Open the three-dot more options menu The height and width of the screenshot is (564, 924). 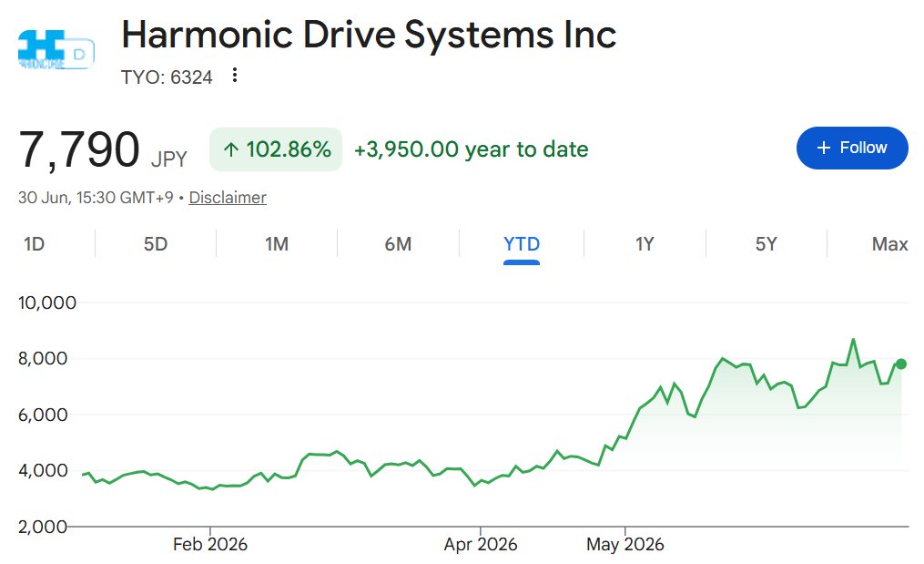[235, 76]
